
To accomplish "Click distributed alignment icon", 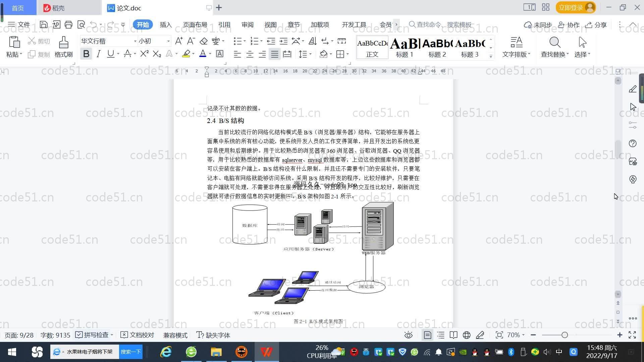I will [287, 54].
